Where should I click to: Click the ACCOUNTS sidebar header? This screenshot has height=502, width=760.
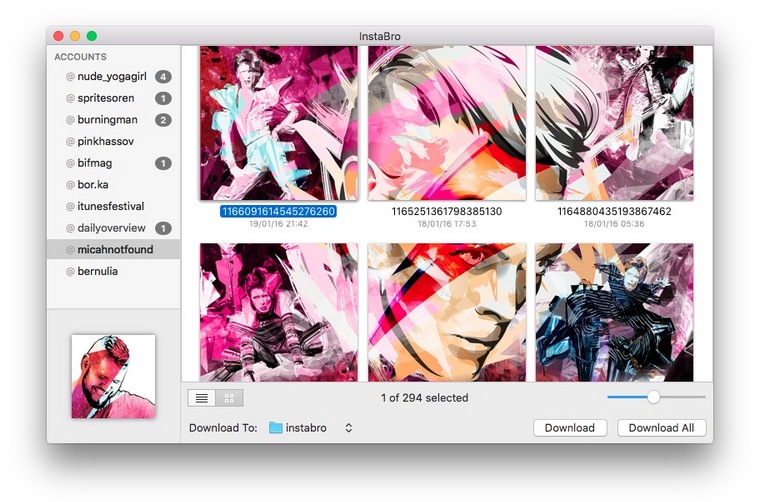point(80,57)
